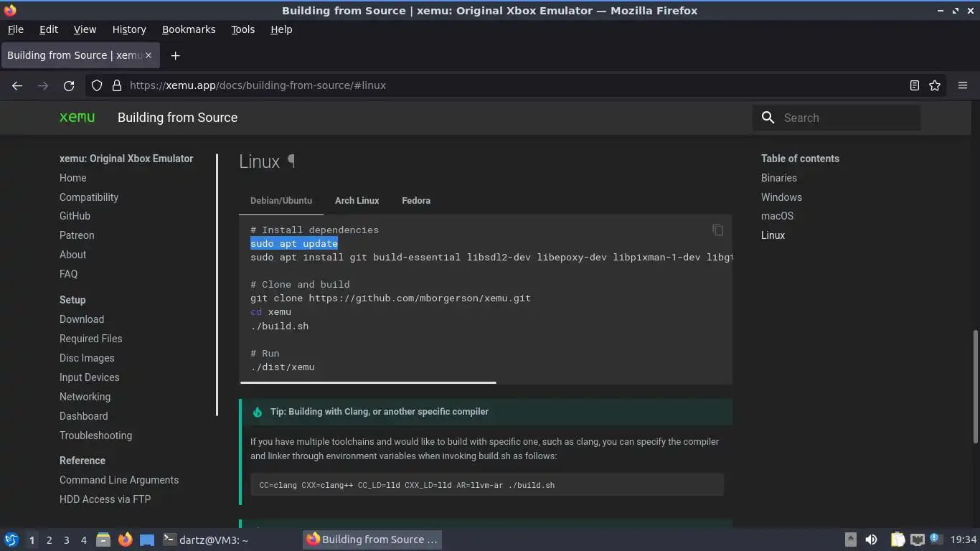Open Home in the sidebar

pos(72,178)
